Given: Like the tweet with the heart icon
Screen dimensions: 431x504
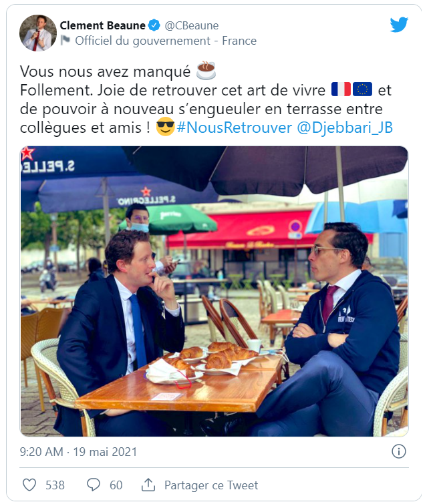Looking at the screenshot, I should (x=29, y=485).
